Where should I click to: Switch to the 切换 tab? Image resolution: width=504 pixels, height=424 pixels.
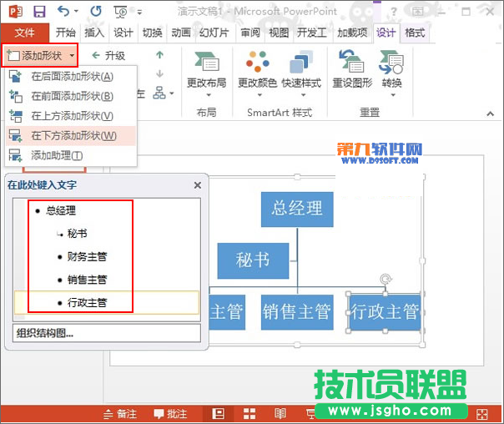coord(153,33)
